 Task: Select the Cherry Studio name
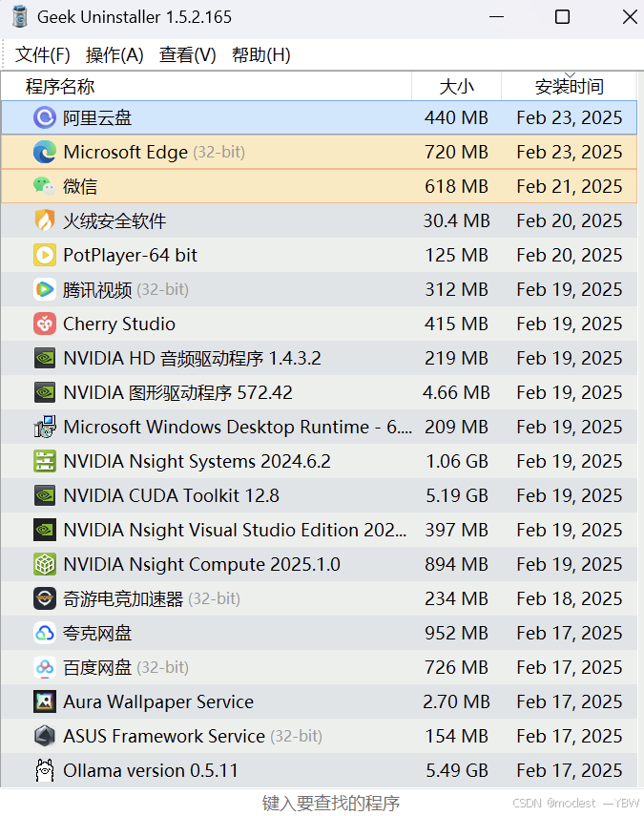(119, 324)
